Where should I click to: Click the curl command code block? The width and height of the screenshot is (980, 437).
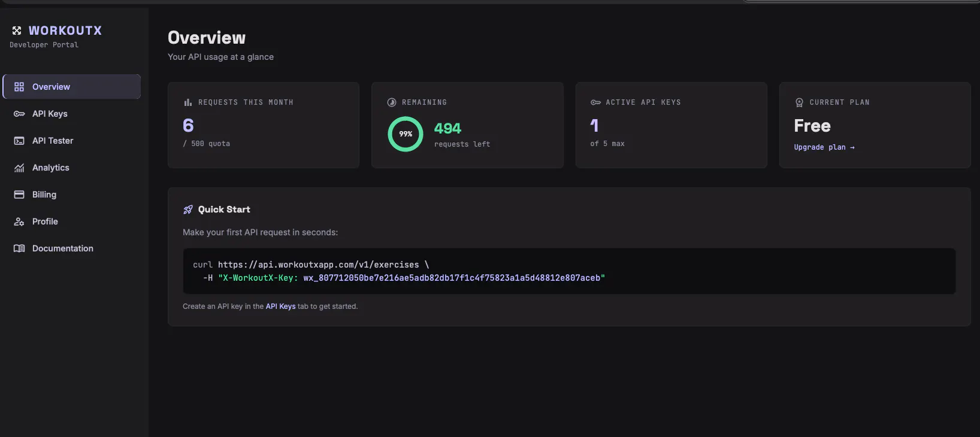point(569,271)
